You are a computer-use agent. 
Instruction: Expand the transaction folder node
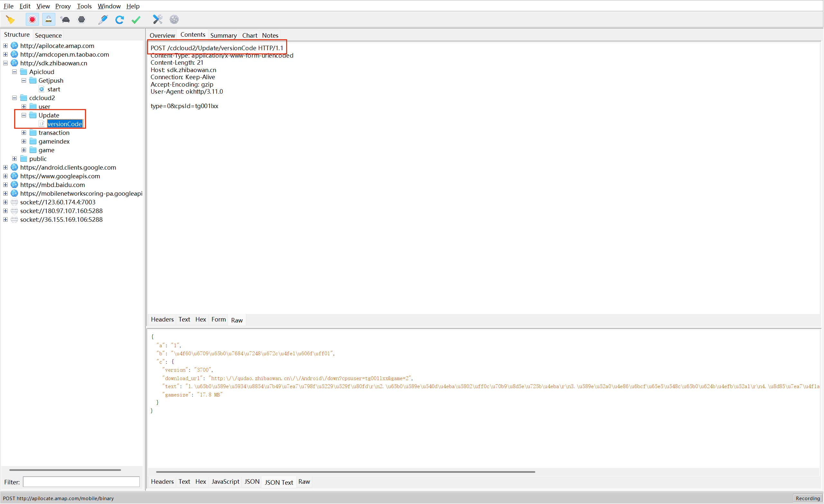click(x=24, y=133)
